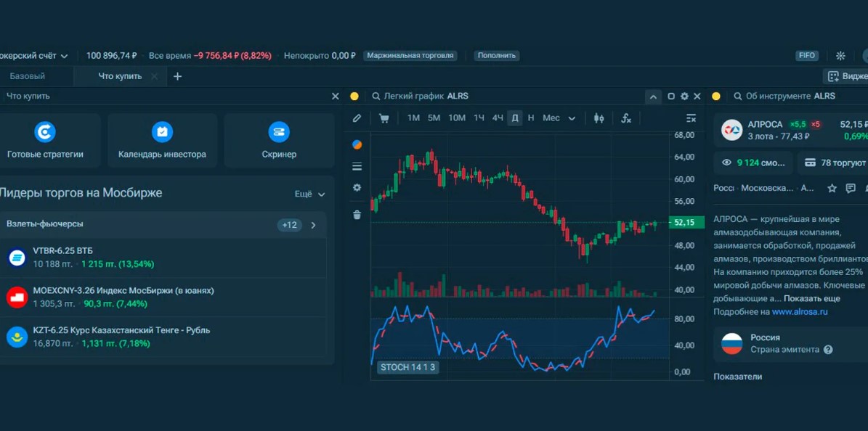This screenshot has width=868, height=431.
Task: Open MOEXCNY-3.26 Индекс МосБиржи row
Action: [x=163, y=297]
